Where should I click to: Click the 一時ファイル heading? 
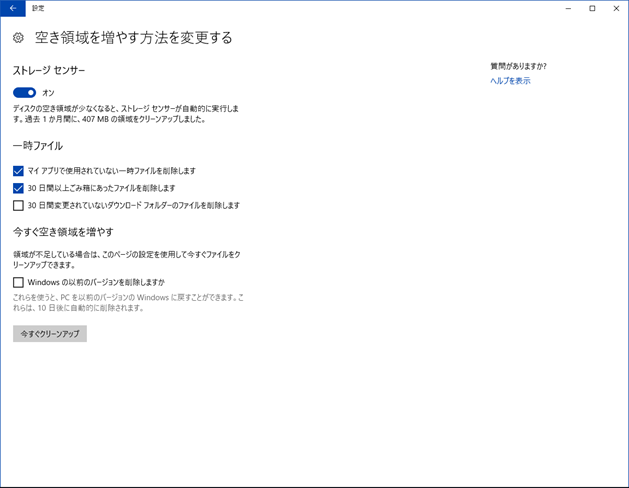38,146
